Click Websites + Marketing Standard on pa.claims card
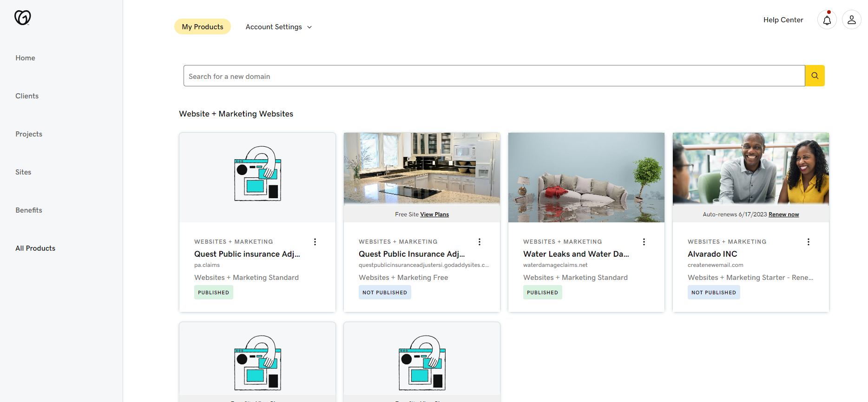The height and width of the screenshot is (402, 868). [246, 278]
